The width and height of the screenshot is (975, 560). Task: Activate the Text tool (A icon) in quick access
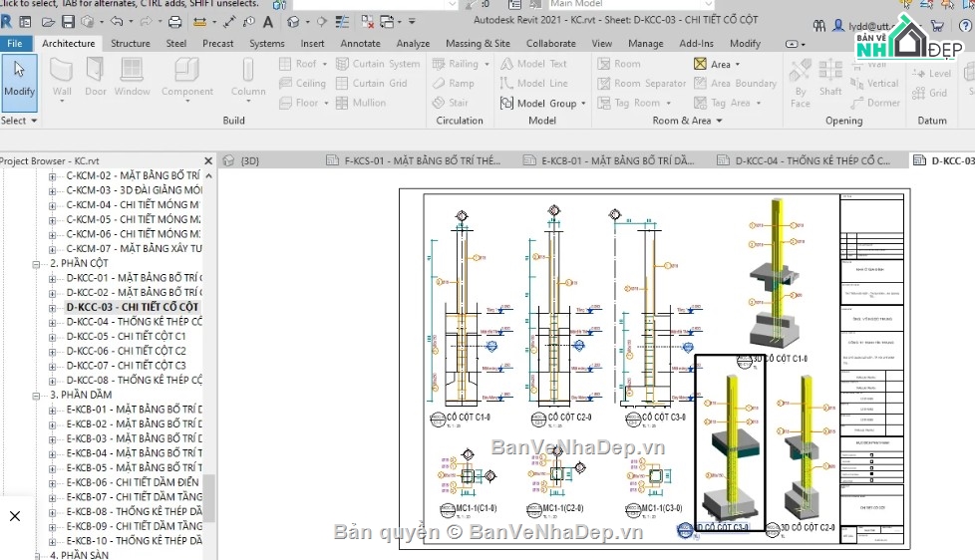click(x=268, y=22)
